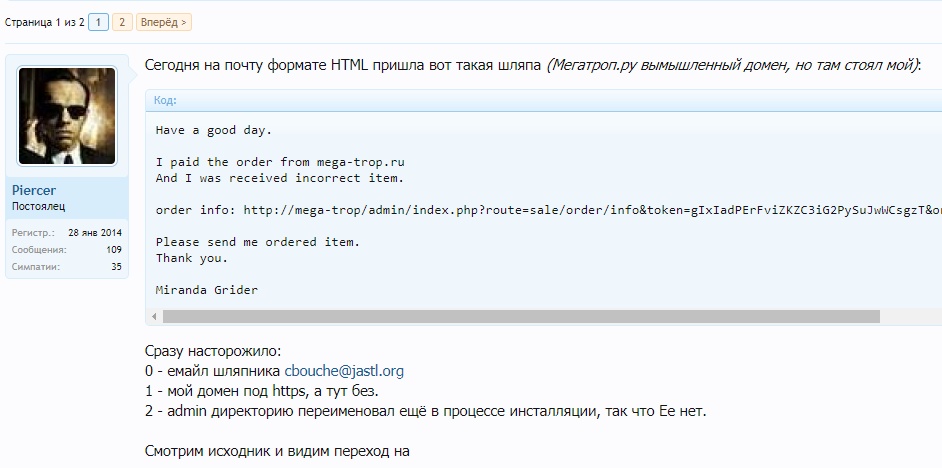Click "Have a good day." line in code
This screenshot has height=468, width=942.
pos(213,130)
